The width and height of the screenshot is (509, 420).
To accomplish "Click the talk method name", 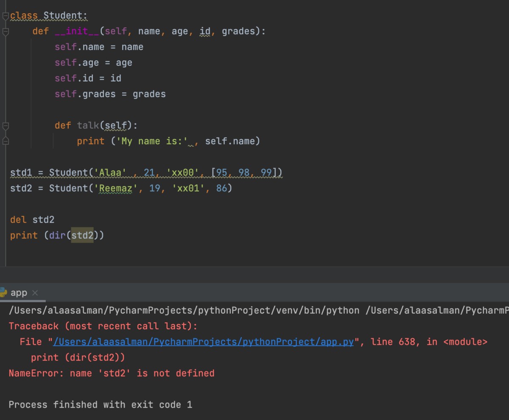I will (x=87, y=126).
